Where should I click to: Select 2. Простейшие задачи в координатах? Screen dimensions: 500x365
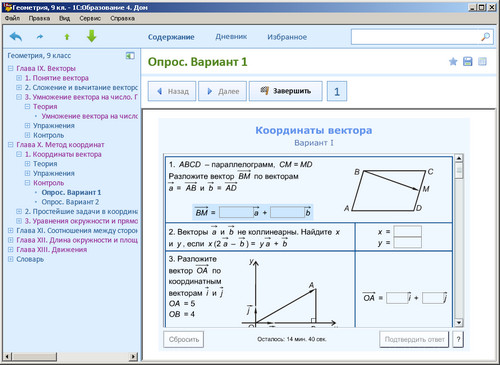pyautogui.click(x=81, y=211)
